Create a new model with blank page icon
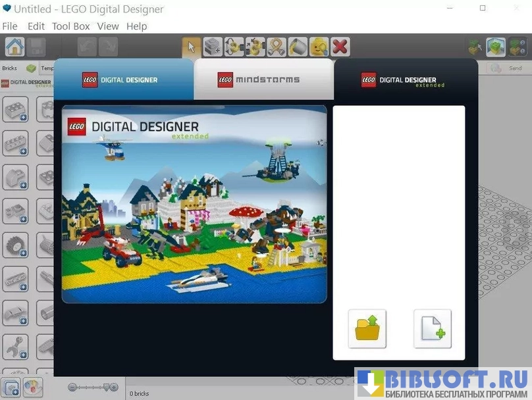The image size is (532, 400). pyautogui.click(x=433, y=328)
